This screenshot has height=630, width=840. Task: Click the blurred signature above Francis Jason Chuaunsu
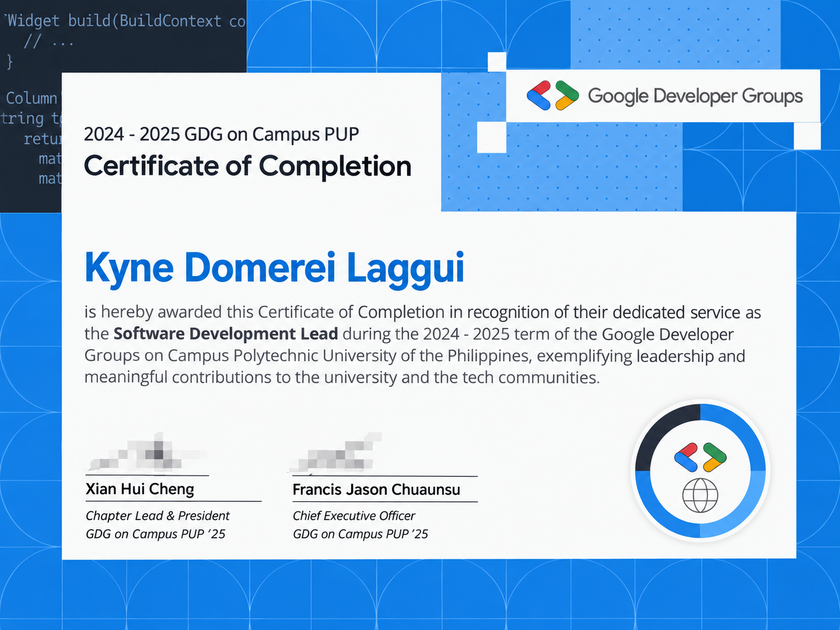pos(336,452)
